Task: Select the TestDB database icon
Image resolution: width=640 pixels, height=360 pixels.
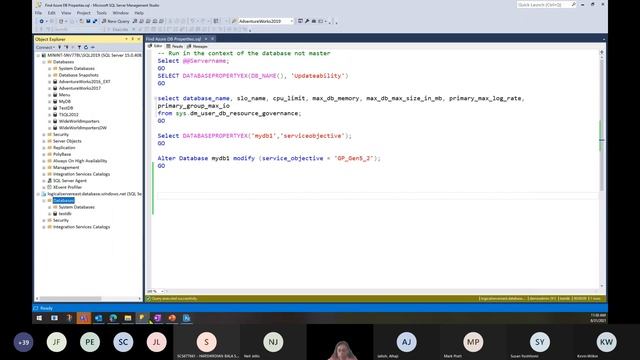Action: (x=55, y=108)
